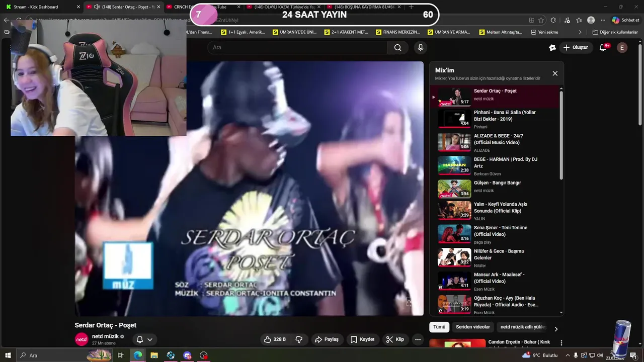Show more filter chips with arrow
Image resolution: width=644 pixels, height=362 pixels.
556,329
